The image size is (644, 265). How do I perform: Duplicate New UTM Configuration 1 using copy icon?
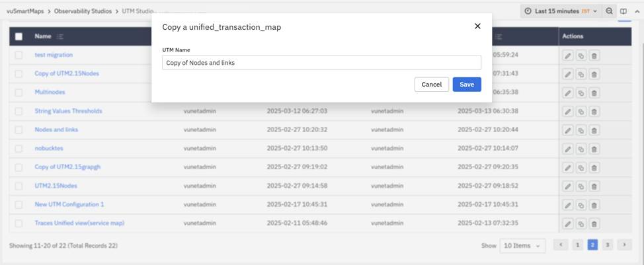click(581, 205)
